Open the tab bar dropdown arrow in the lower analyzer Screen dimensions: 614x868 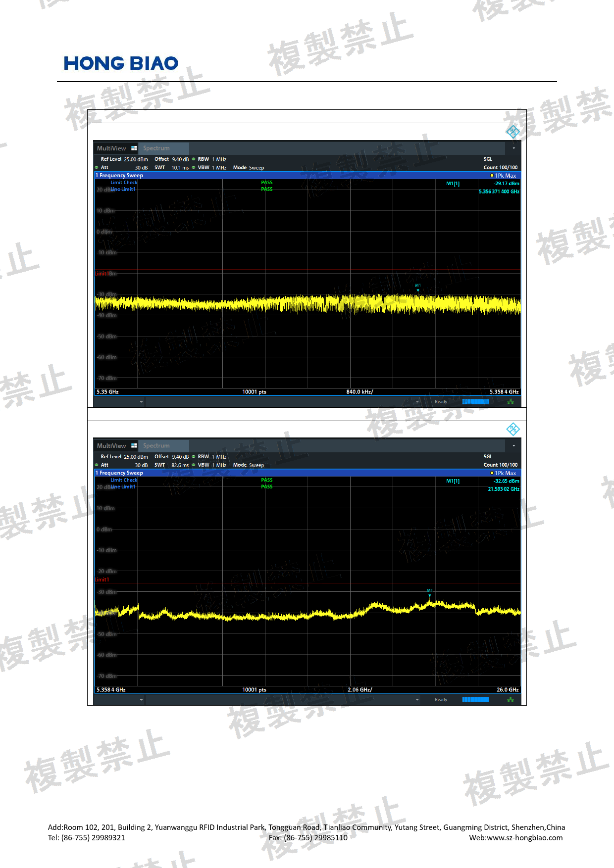513,445
